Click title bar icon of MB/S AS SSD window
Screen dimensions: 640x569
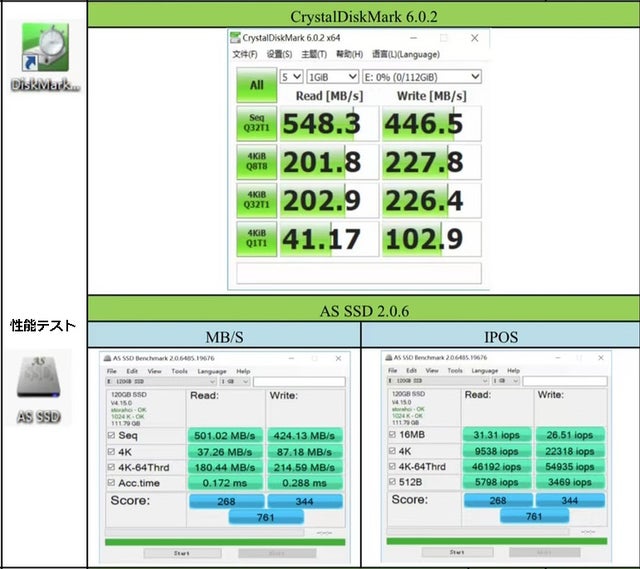[107, 358]
